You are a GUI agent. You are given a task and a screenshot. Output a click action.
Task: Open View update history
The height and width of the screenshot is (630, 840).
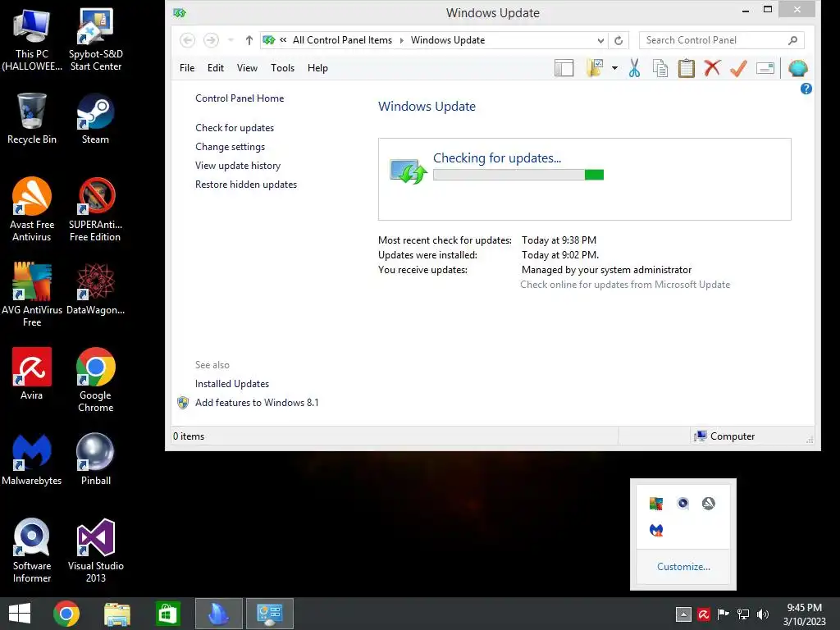(238, 166)
